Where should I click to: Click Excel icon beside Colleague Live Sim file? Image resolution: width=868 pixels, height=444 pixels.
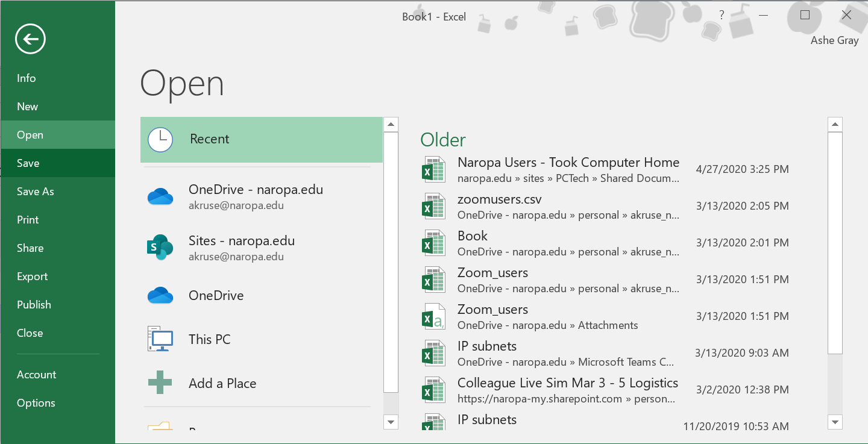[433, 390]
